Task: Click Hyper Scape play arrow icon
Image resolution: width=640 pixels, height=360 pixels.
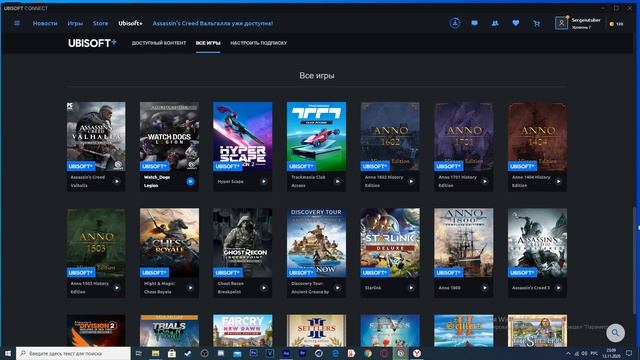Action: point(264,182)
